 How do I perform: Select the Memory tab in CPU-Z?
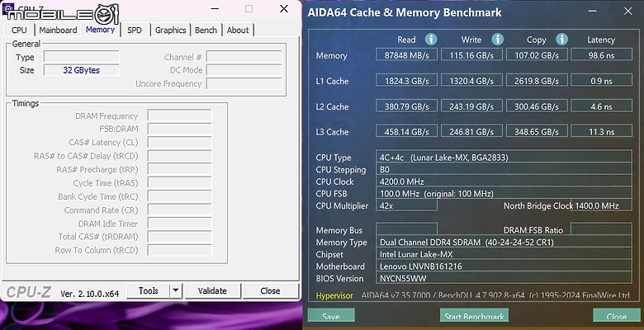coord(100,30)
